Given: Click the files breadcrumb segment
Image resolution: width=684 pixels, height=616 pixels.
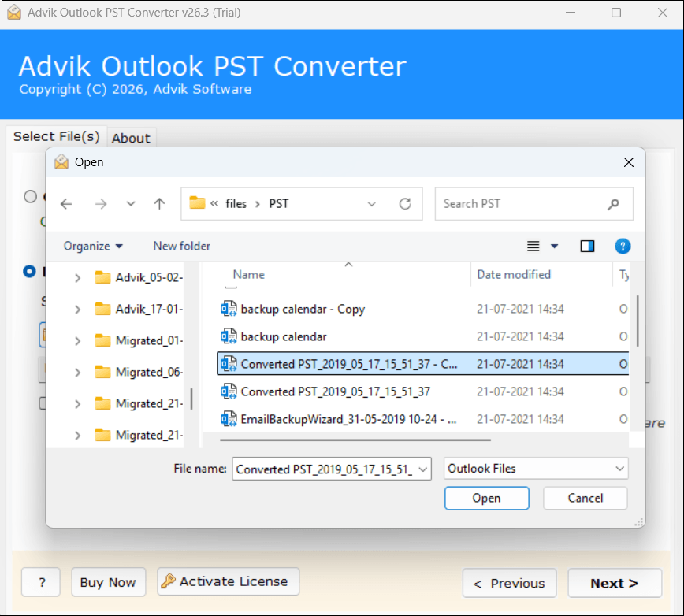Looking at the screenshot, I should coord(236,203).
